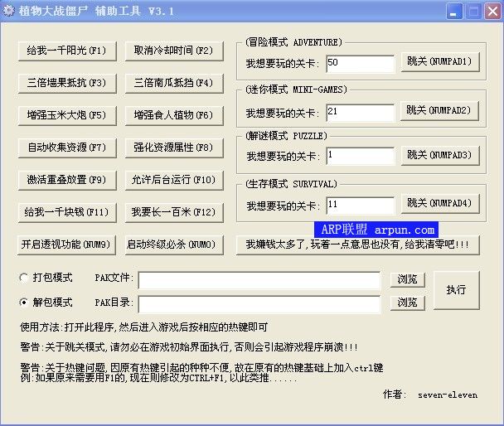Click the PAK文件 path input field
Screen dimensions: 504x426
259,280
